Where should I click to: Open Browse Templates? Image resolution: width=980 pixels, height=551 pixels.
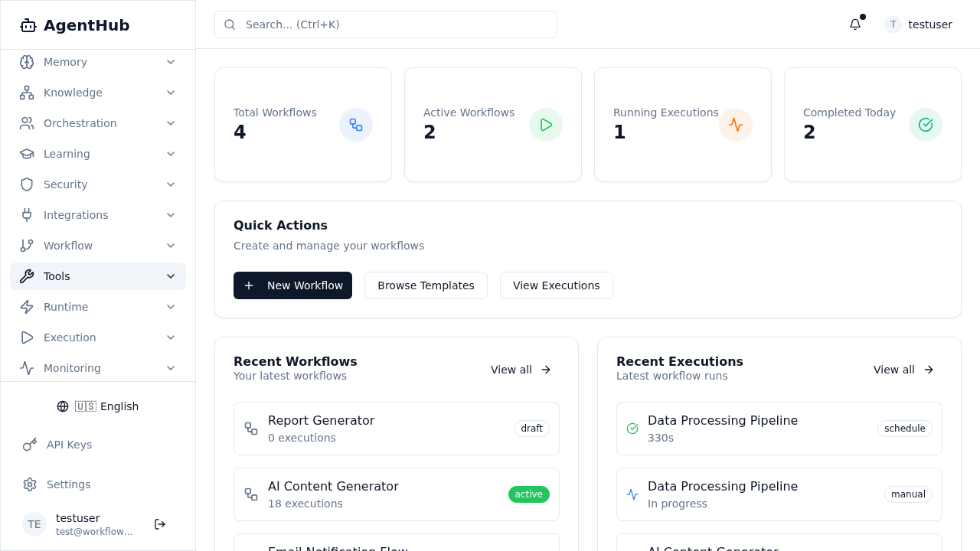426,285
